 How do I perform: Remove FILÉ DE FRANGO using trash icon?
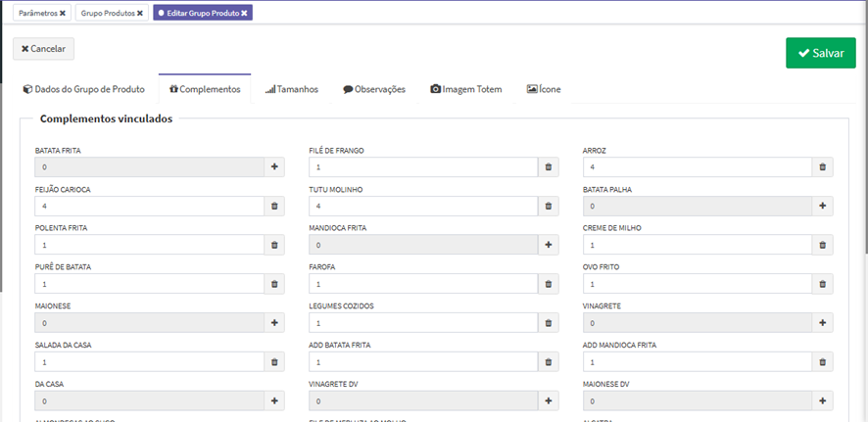tap(549, 167)
